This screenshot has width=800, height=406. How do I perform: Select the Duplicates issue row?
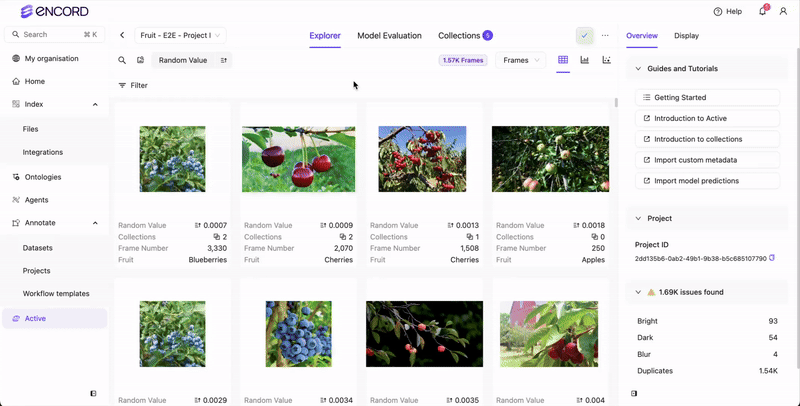pyautogui.click(x=707, y=371)
